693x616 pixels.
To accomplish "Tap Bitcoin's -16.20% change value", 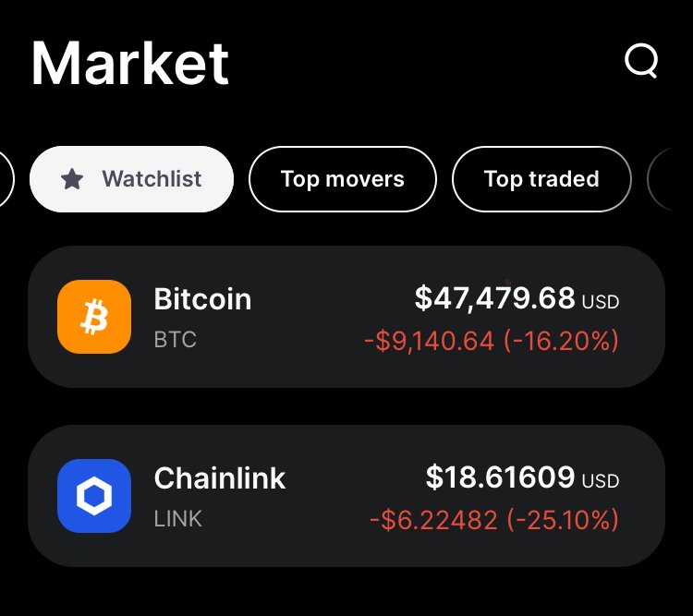I will pyautogui.click(x=561, y=341).
